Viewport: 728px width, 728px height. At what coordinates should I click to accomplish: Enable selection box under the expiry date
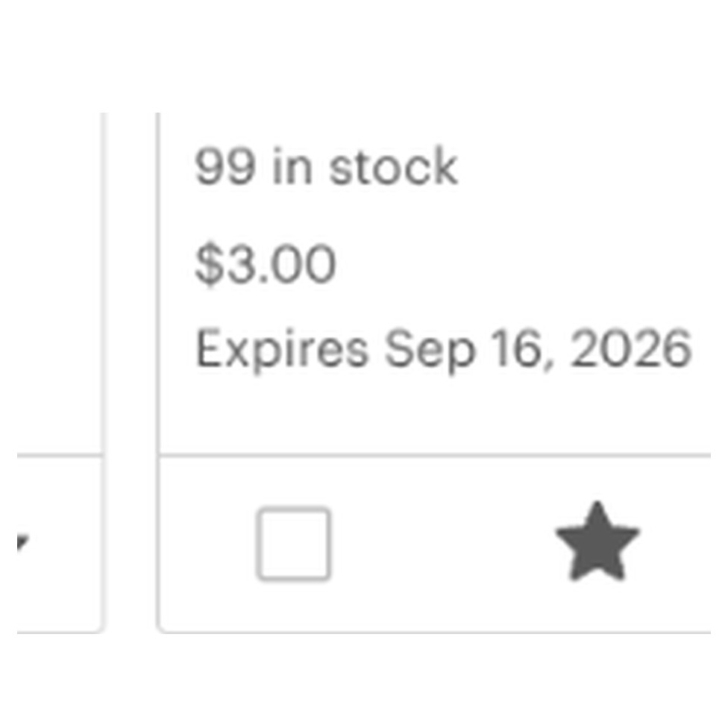coord(294,544)
